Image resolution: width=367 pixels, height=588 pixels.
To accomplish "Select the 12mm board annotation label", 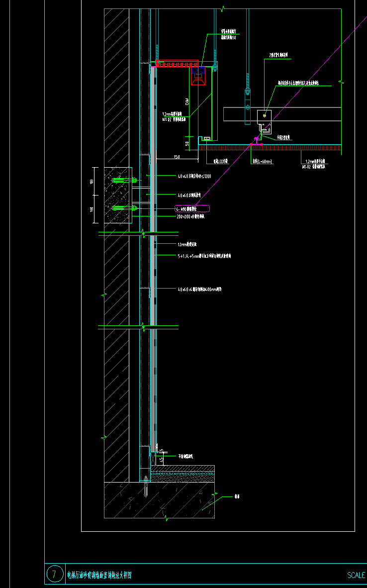I will (187, 245).
